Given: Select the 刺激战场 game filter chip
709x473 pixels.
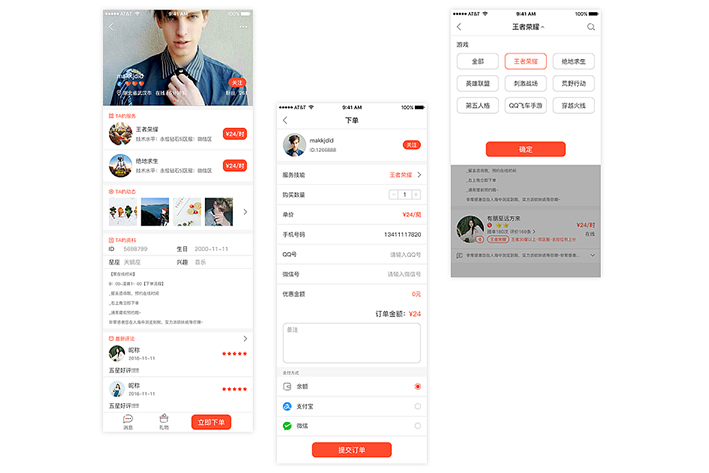Looking at the screenshot, I should point(525,83).
